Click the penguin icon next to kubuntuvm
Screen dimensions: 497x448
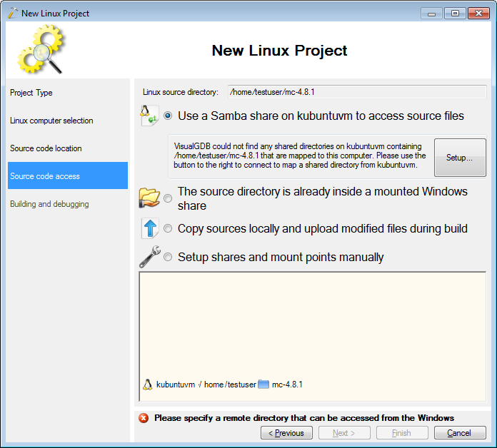pyautogui.click(x=147, y=385)
